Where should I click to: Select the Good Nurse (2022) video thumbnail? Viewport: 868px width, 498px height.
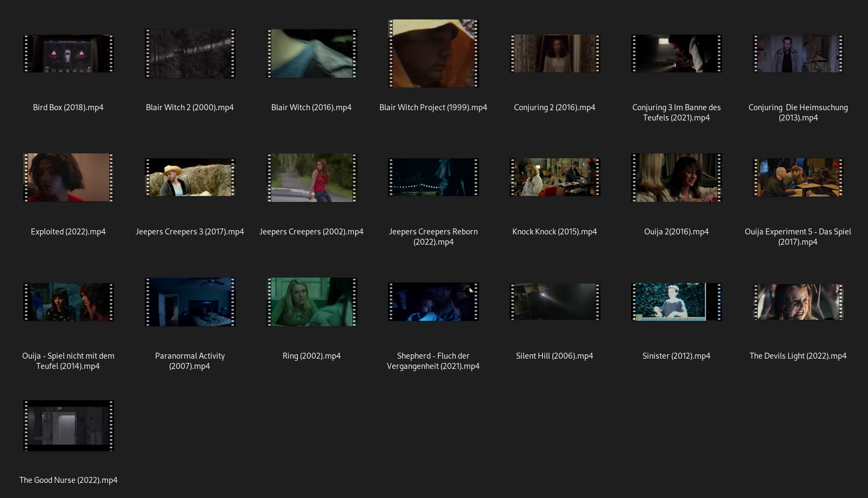click(68, 426)
